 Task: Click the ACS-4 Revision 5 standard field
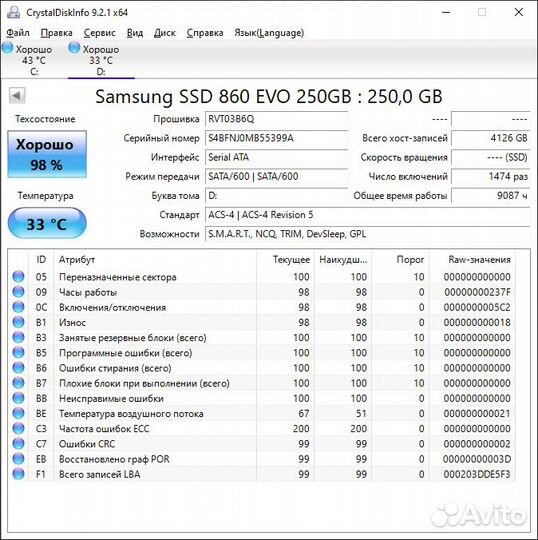368,215
